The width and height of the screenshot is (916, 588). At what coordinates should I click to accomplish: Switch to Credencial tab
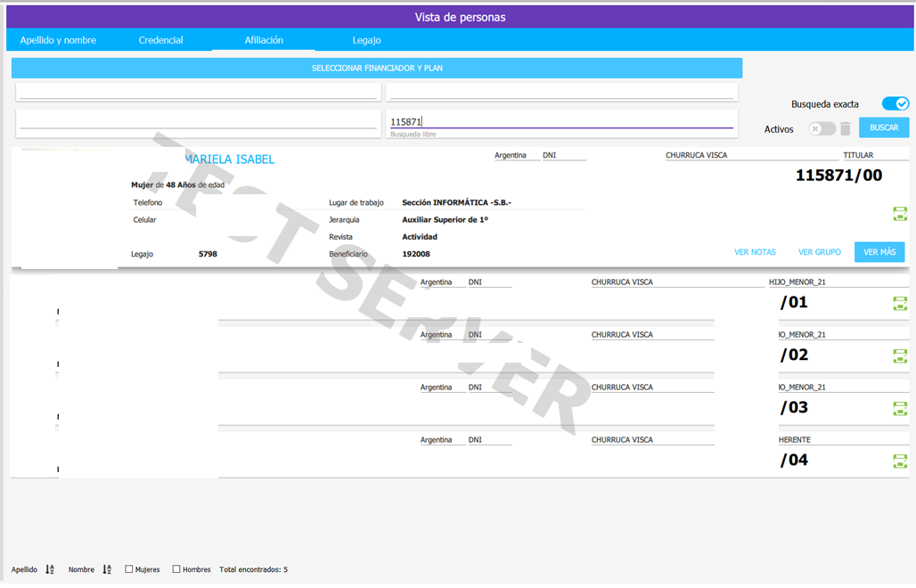(160, 40)
